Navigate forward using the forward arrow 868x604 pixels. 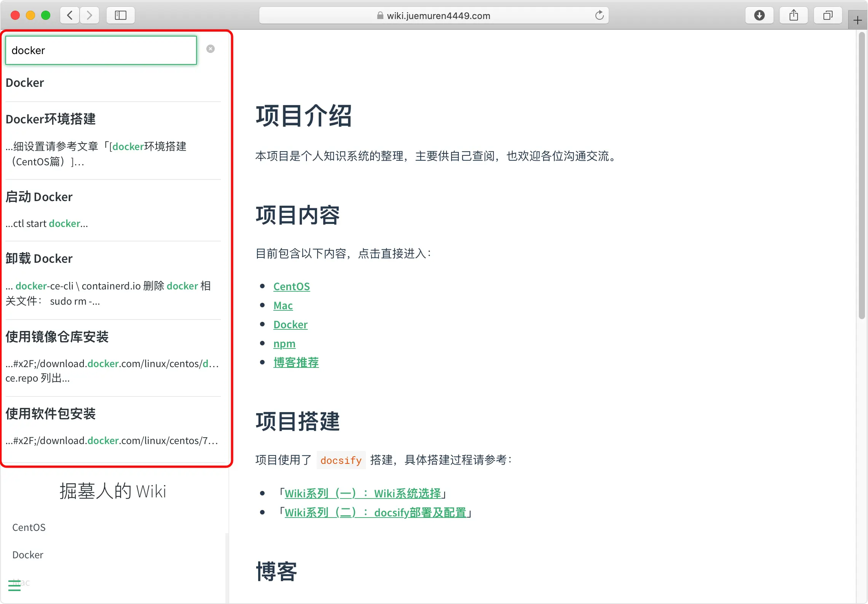coord(89,15)
